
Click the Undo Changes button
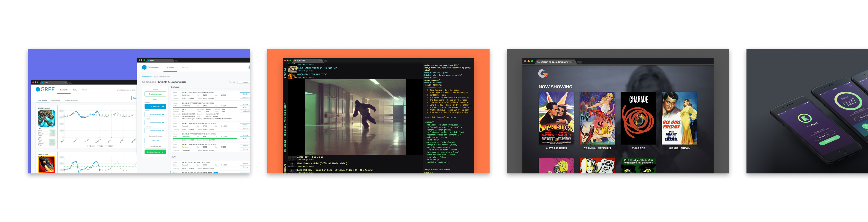[155, 147]
